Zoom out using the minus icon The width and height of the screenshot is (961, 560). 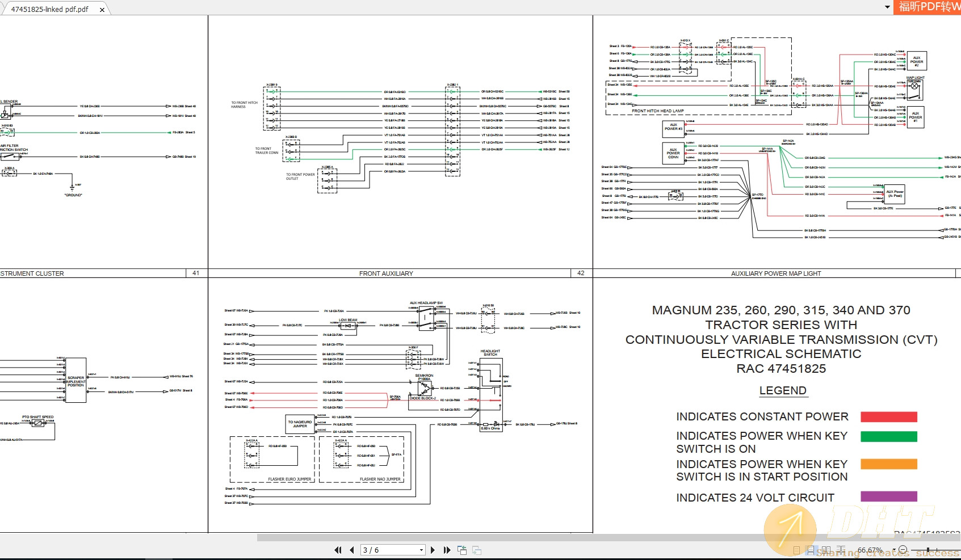(x=903, y=549)
